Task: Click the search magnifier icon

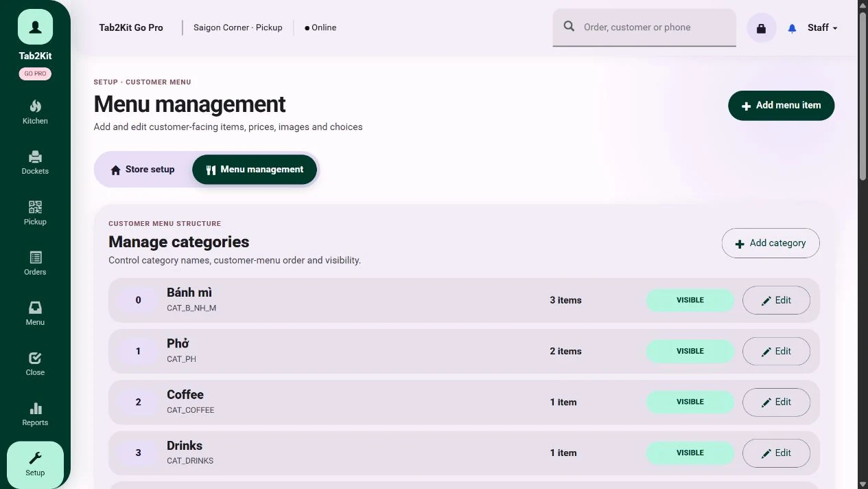Action: (569, 27)
